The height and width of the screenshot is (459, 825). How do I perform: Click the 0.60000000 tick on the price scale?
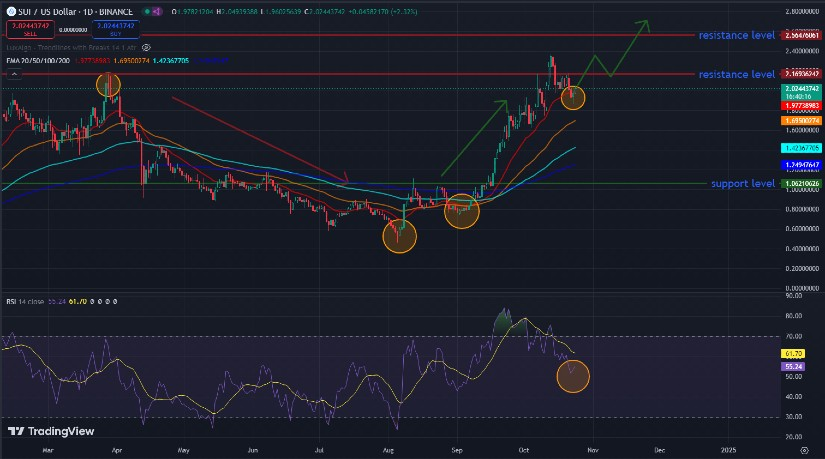(x=802, y=229)
